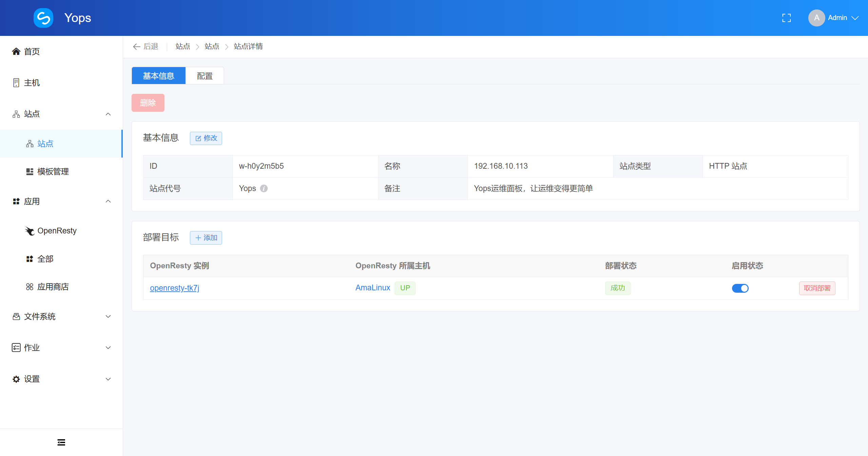Open 应用商店 in sidebar
The image size is (868, 456).
(53, 287)
